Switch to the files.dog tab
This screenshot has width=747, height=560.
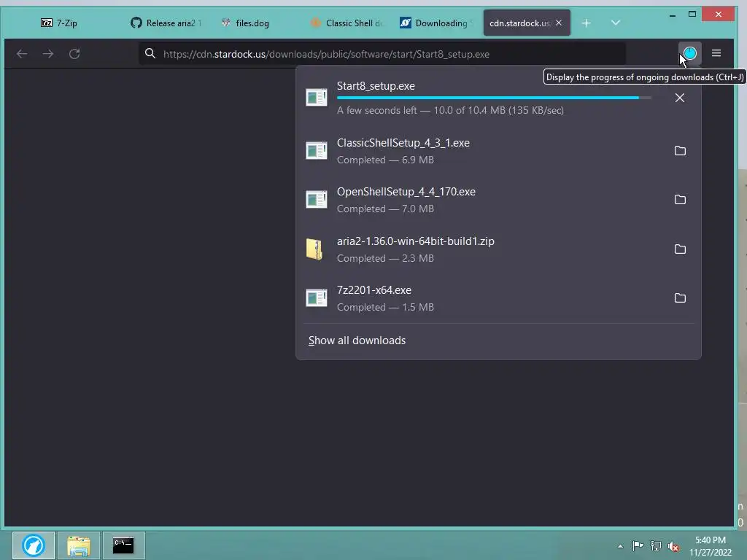click(x=252, y=23)
